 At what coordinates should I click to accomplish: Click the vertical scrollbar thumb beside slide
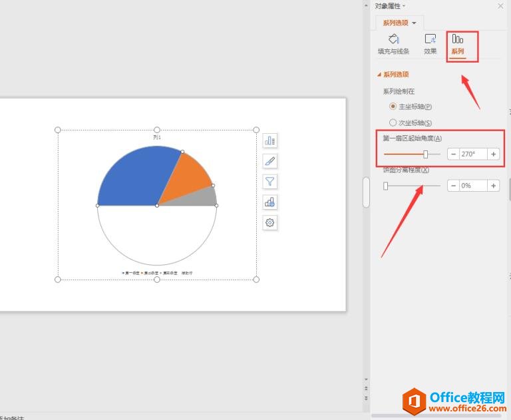pyautogui.click(x=366, y=192)
